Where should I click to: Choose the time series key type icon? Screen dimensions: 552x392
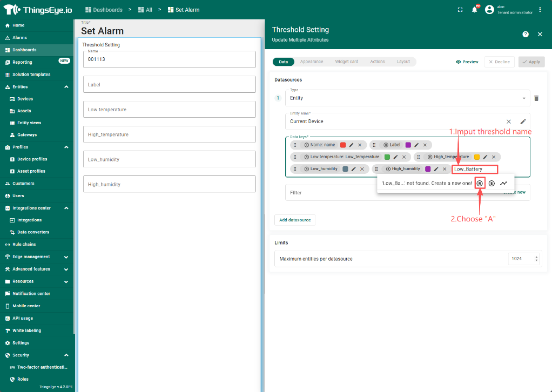(503, 183)
